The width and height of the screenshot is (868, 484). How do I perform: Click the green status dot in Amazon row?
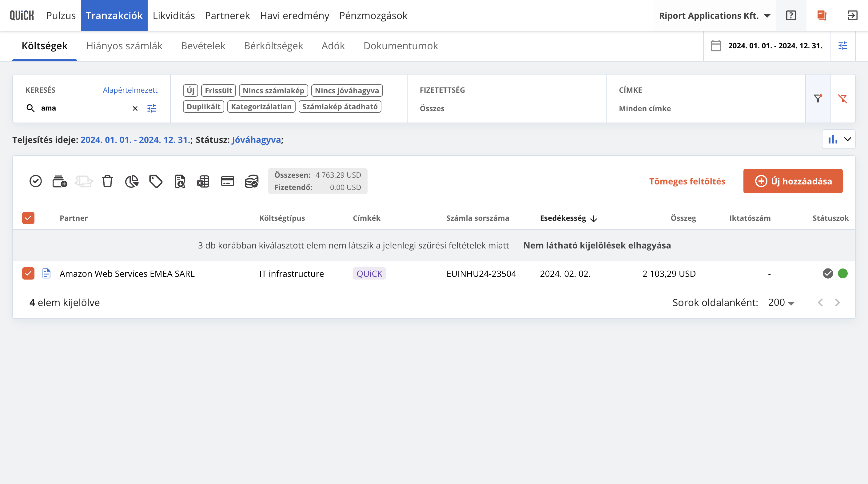point(843,273)
